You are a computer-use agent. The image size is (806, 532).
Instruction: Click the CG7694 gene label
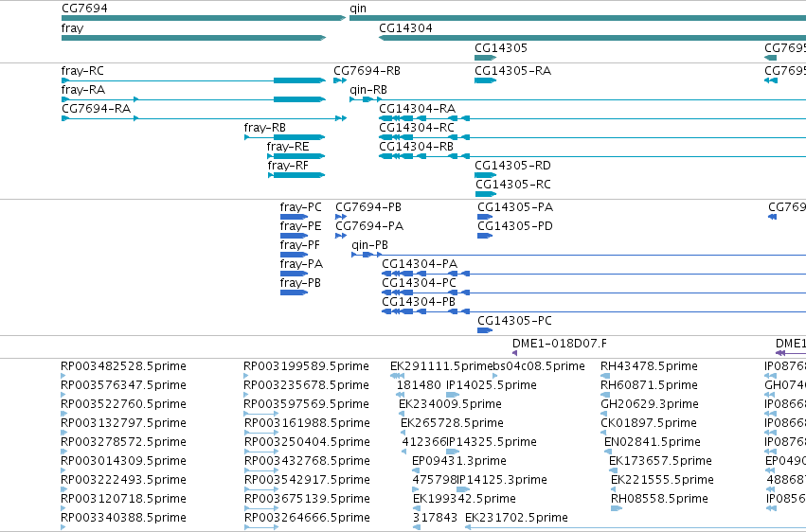(x=84, y=9)
